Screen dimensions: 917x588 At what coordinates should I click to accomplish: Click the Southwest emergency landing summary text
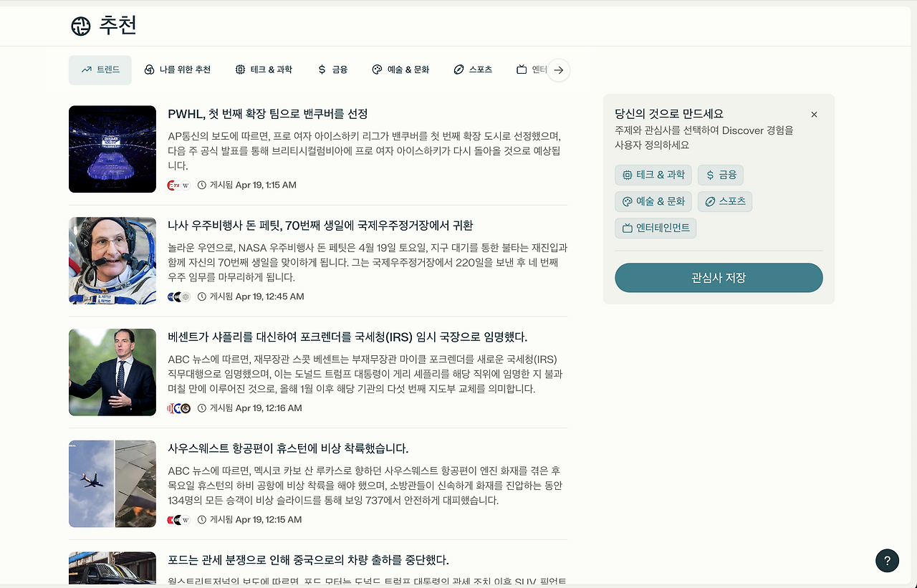pyautogui.click(x=365, y=486)
